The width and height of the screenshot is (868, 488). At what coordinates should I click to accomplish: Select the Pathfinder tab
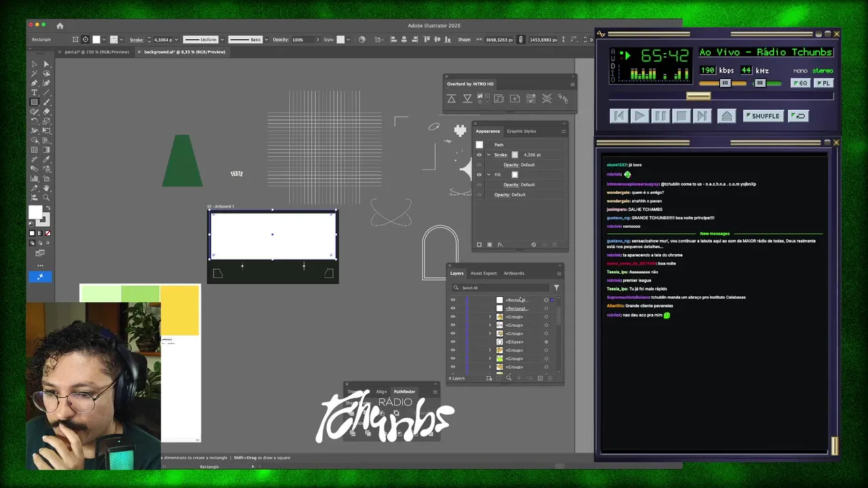(404, 392)
